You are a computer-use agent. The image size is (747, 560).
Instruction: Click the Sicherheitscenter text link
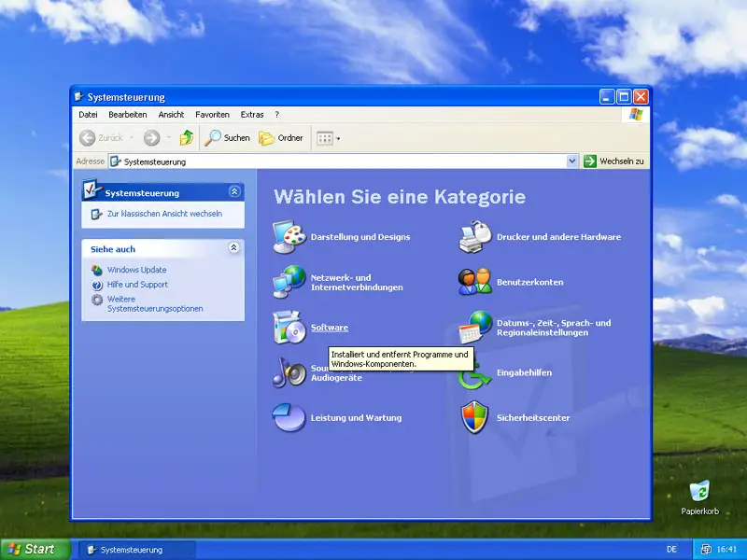(533, 418)
